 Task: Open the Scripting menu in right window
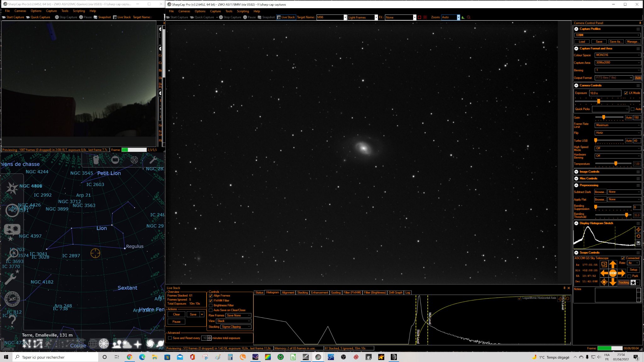(x=243, y=11)
